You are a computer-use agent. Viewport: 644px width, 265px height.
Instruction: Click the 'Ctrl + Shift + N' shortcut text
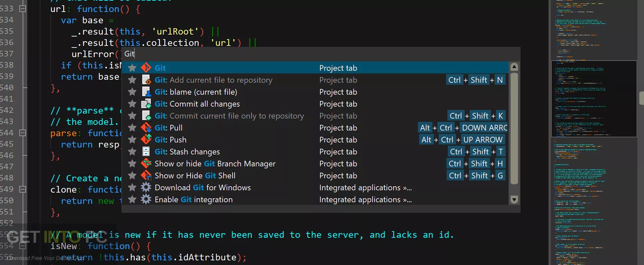[475, 80]
